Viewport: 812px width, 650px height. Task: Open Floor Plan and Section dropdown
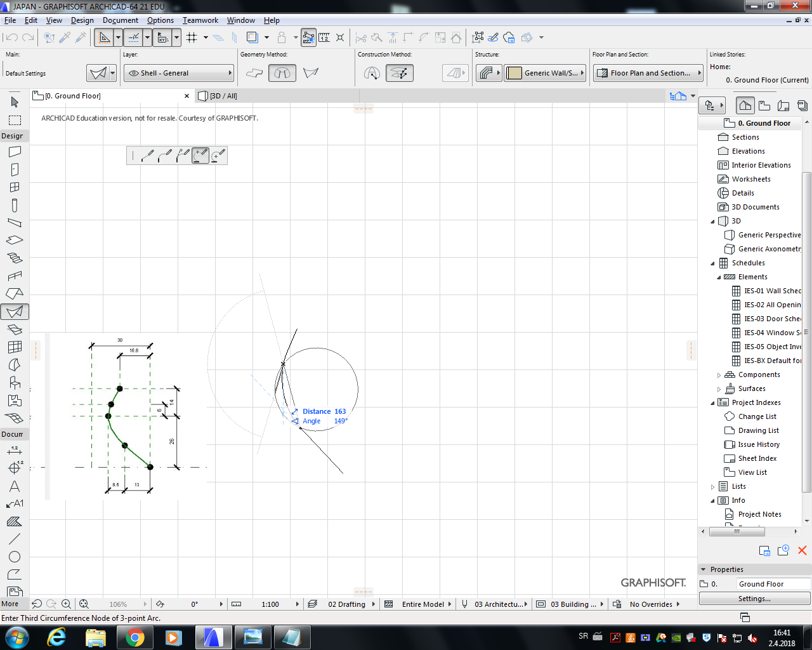(x=648, y=73)
